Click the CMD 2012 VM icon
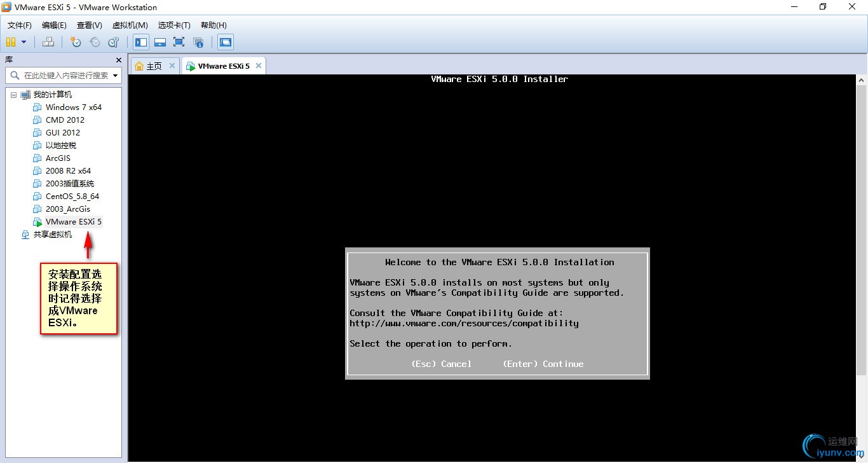Viewport: 868px width, 463px height. (x=37, y=120)
